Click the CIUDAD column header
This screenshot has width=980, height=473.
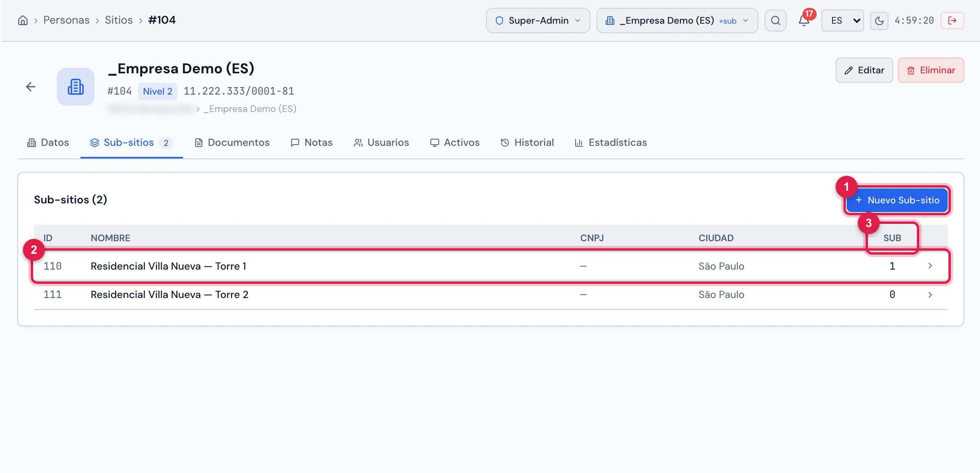point(716,238)
